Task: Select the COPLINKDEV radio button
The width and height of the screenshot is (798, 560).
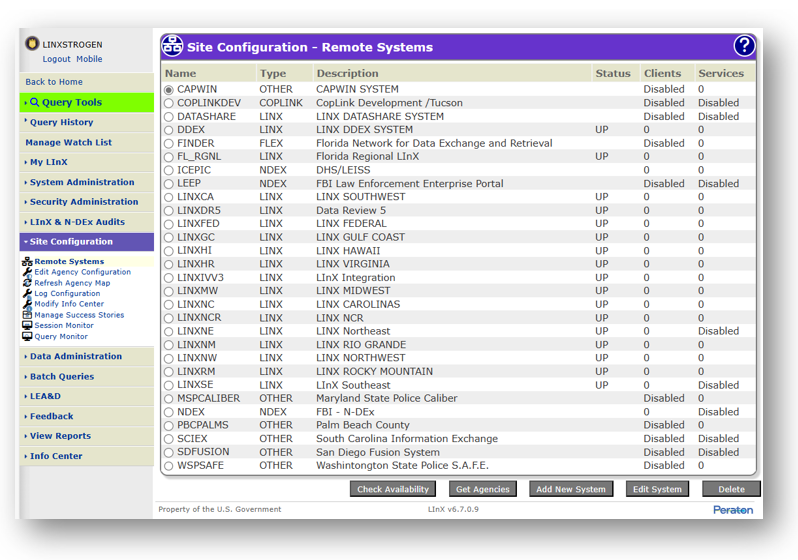Action: pyautogui.click(x=169, y=103)
